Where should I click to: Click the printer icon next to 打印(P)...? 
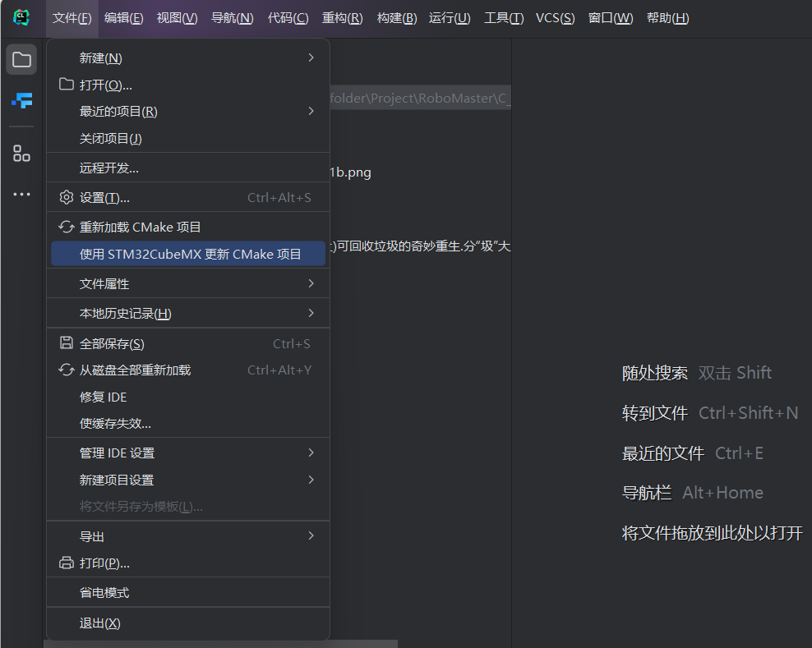coord(67,563)
